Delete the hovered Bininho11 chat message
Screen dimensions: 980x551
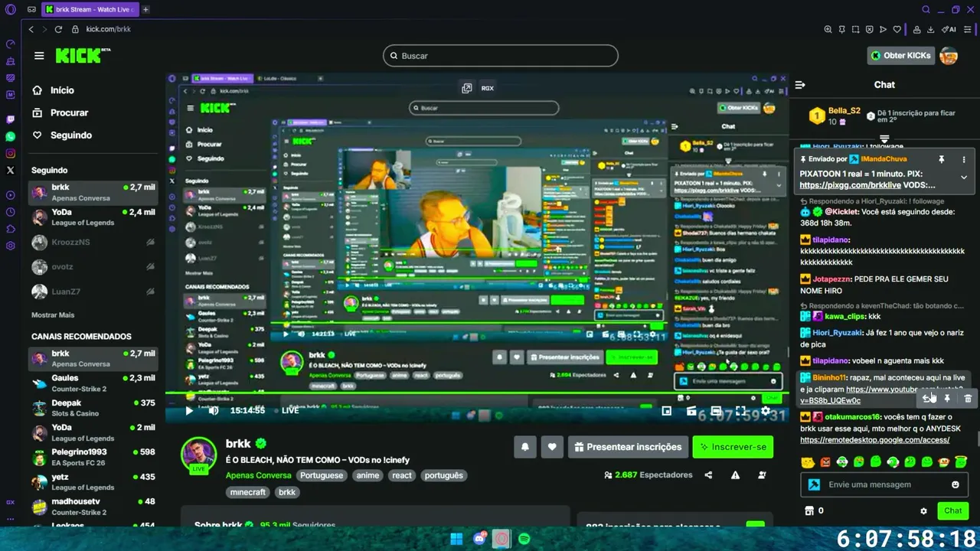pos(968,398)
